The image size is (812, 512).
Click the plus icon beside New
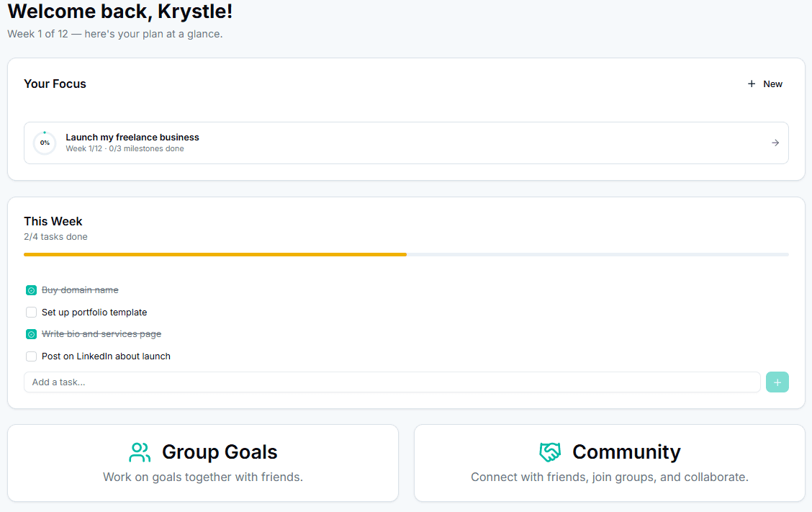click(x=752, y=84)
